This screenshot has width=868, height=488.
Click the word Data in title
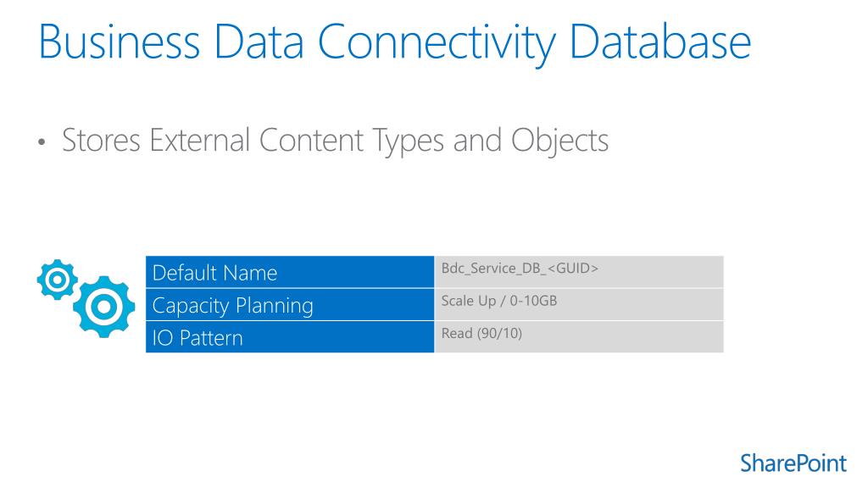coord(259,42)
